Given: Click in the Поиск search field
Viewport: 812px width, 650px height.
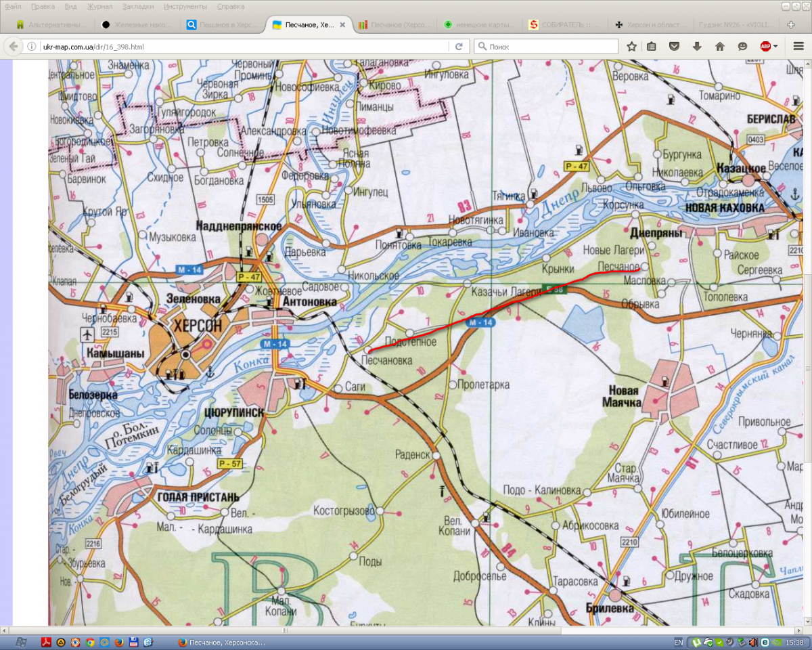Looking at the screenshot, I should pos(548,47).
